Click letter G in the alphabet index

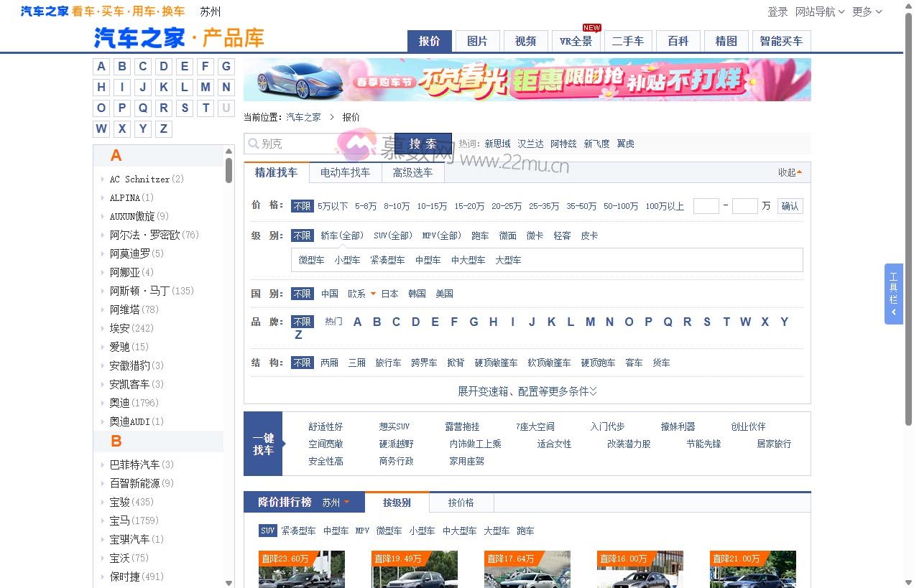[226, 66]
